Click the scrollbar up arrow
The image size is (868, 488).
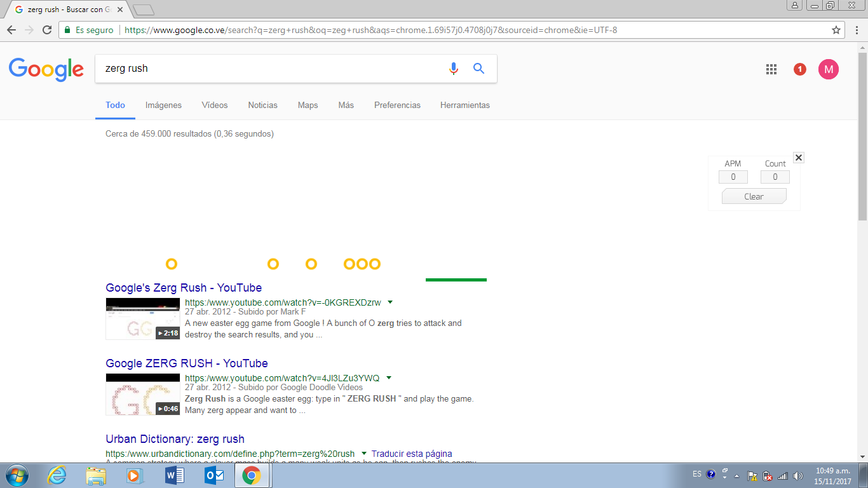click(862, 47)
